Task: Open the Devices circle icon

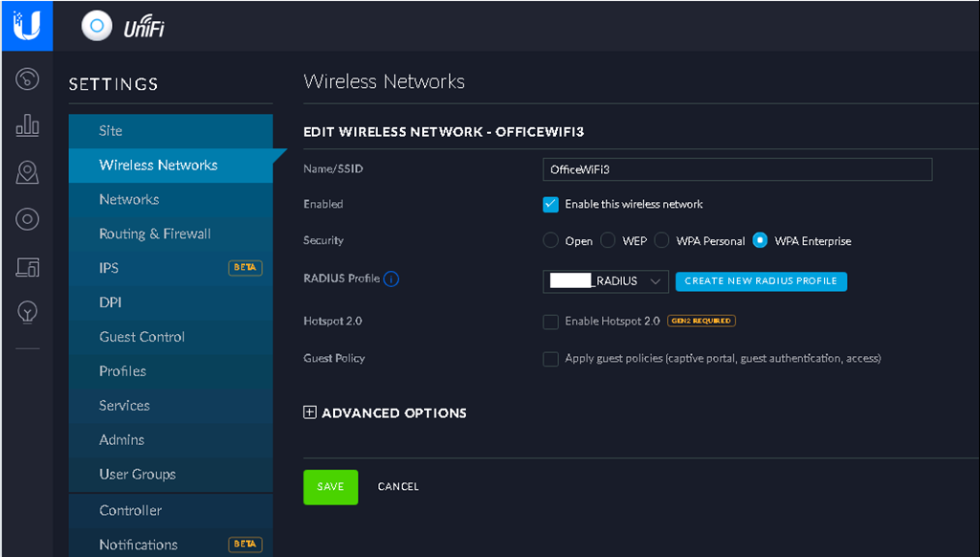Action: [x=27, y=220]
